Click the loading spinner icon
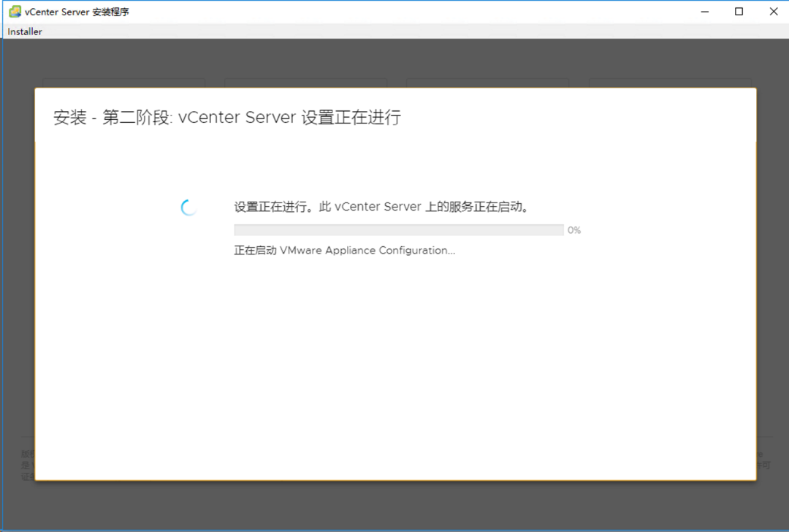 (189, 207)
